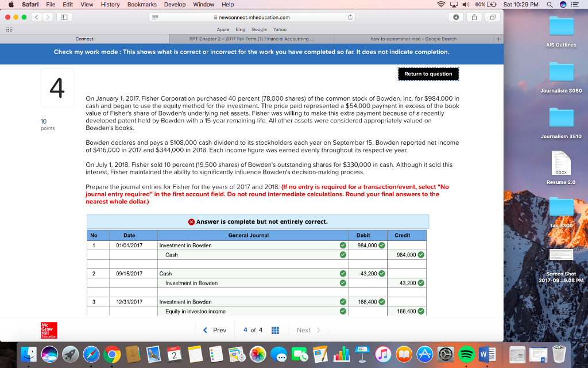
Task: Open the Numbers chart app in Dock
Action: tap(341, 354)
